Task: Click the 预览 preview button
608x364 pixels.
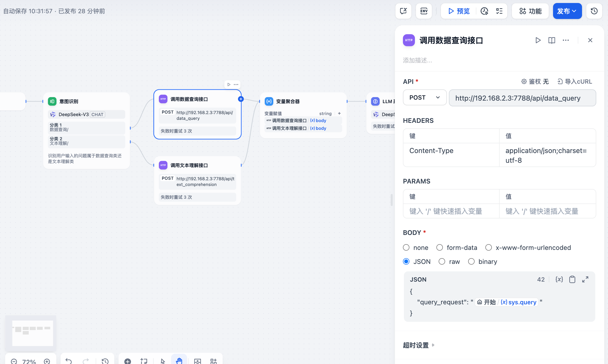Action: (x=459, y=11)
